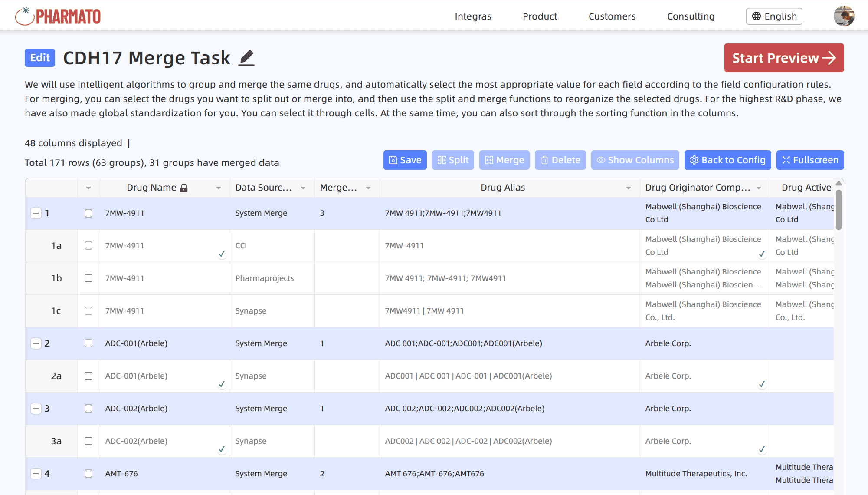Click checkmark icon in row 1a Drug Name
The image size is (868, 495).
click(x=222, y=254)
